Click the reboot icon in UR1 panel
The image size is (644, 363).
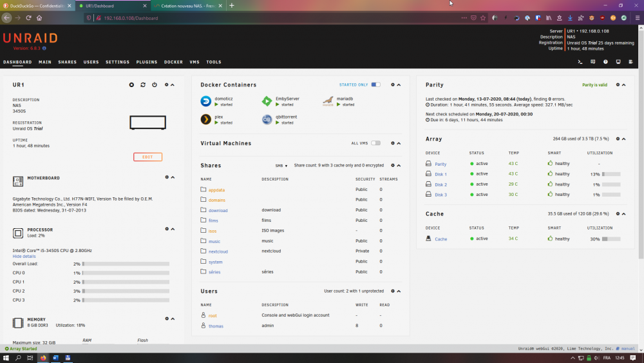[x=143, y=84]
